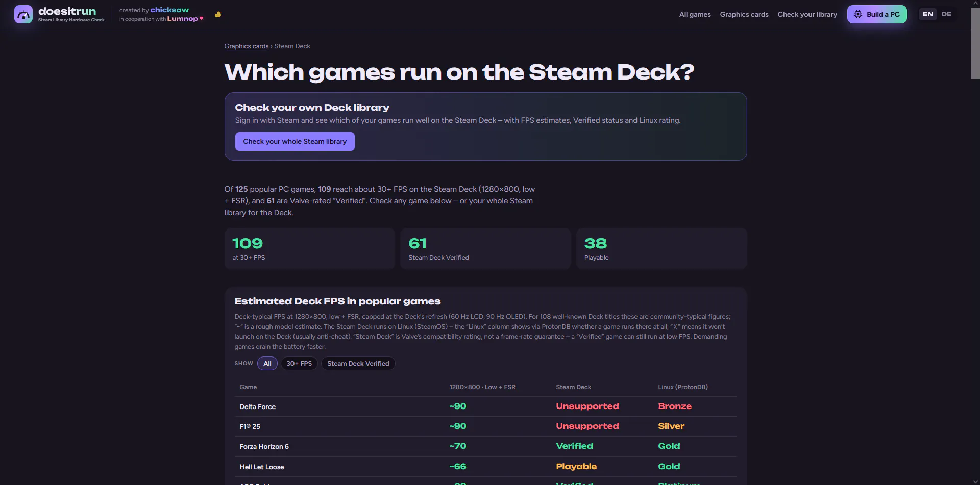Click the Steam Deck column header
The height and width of the screenshot is (485, 980).
point(574,387)
